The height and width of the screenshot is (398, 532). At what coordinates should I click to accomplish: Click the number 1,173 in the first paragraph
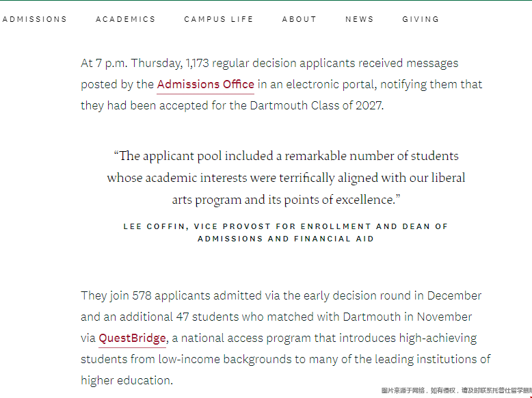pyautogui.click(x=197, y=64)
